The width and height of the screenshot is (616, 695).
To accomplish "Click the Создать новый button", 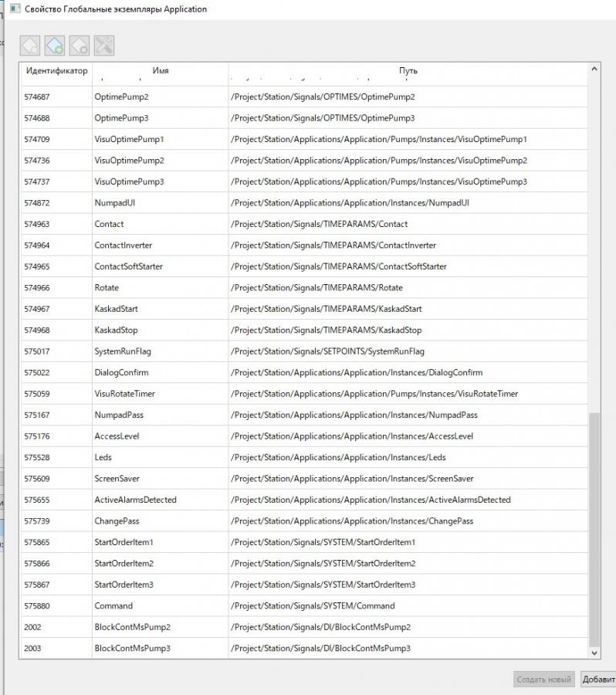I will coord(544,680).
